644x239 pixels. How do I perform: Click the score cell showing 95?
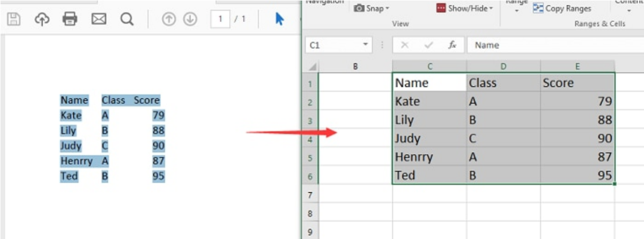coord(577,176)
